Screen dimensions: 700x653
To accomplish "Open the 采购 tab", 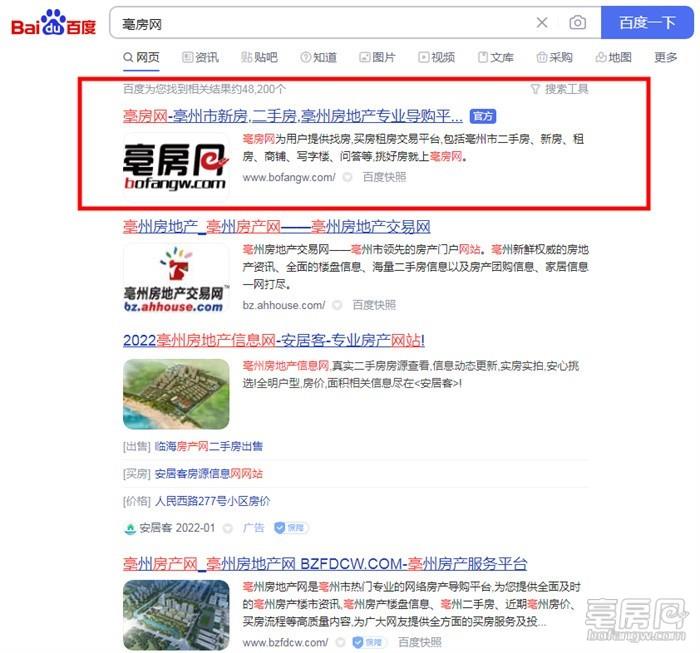I will [x=554, y=57].
